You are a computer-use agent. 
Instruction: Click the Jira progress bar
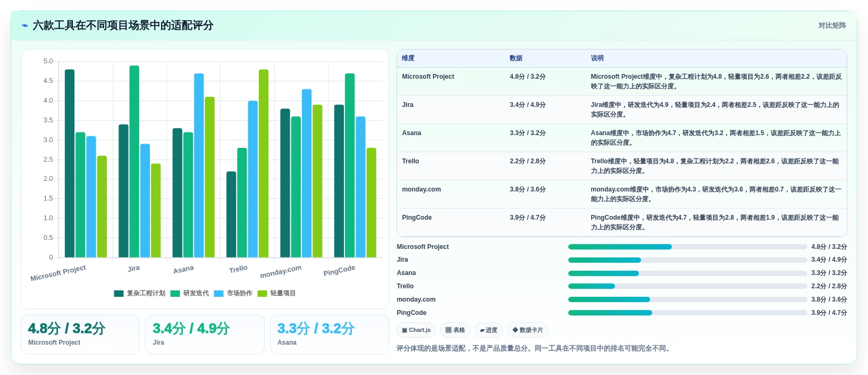point(687,260)
